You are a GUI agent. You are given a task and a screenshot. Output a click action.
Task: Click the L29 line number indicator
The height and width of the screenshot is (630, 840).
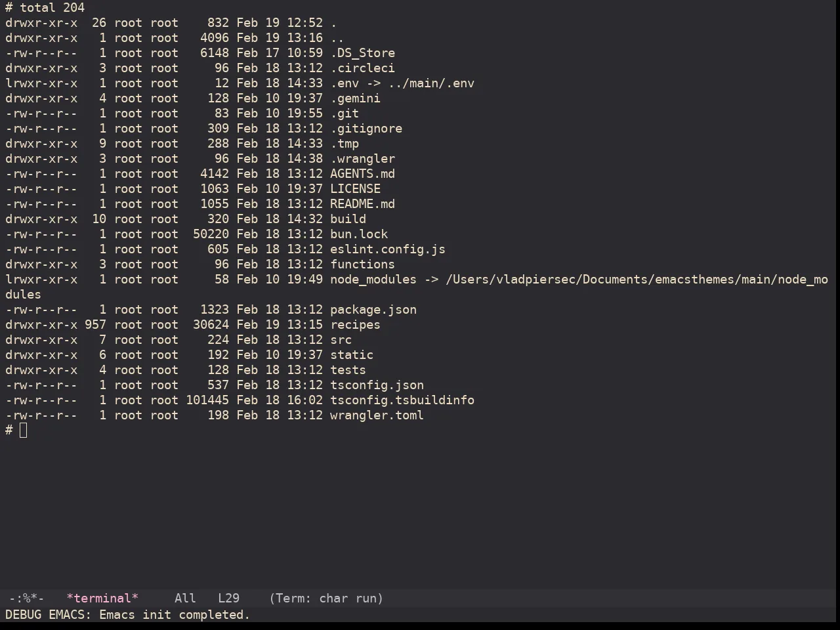(x=228, y=598)
